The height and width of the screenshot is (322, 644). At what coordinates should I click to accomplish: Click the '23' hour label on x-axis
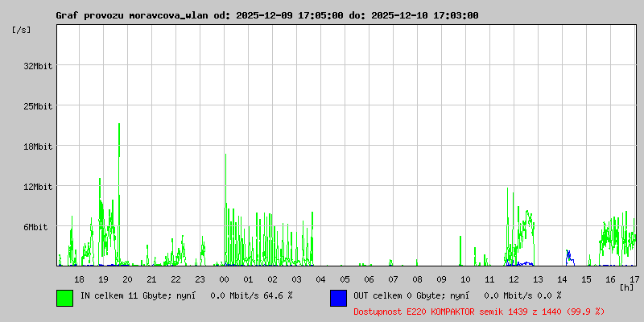(x=200, y=279)
